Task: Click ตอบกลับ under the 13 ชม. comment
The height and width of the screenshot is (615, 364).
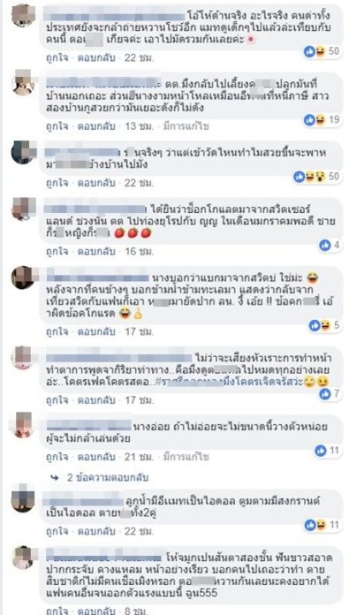Action: [x=96, y=126]
